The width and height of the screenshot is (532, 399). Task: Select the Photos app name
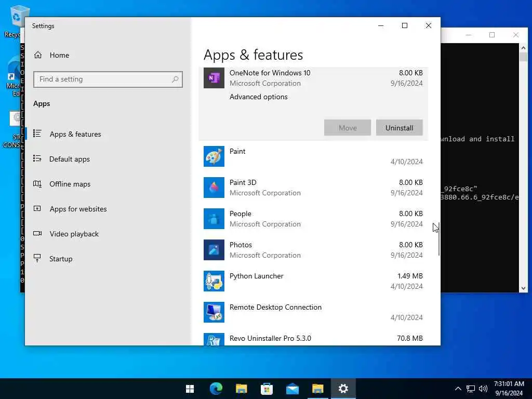click(x=241, y=245)
